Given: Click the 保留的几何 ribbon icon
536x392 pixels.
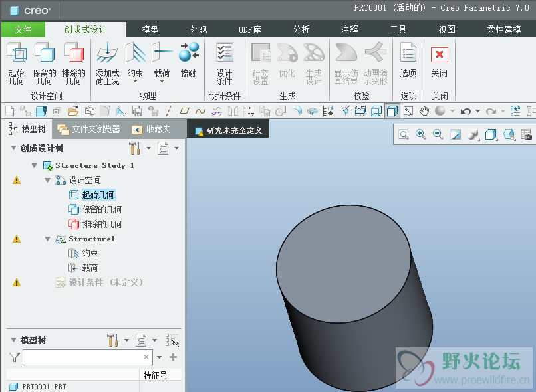Looking at the screenshot, I should point(45,52).
